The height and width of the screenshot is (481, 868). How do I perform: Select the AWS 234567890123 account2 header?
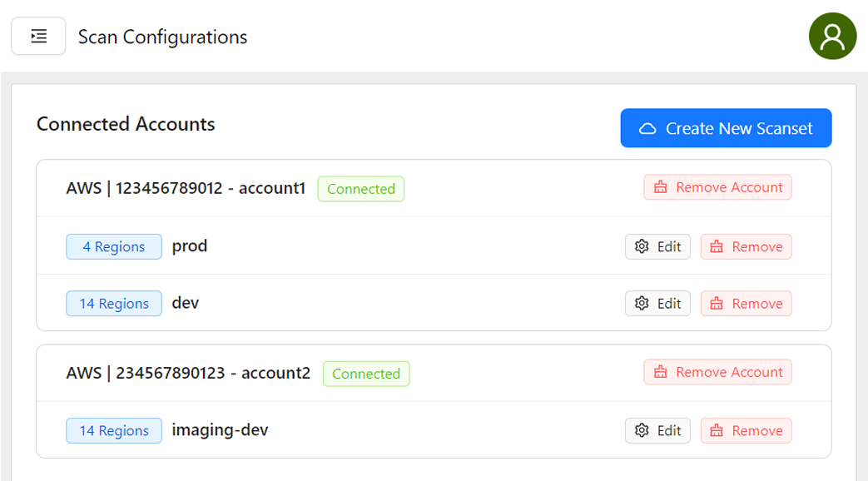pyautogui.click(x=188, y=373)
